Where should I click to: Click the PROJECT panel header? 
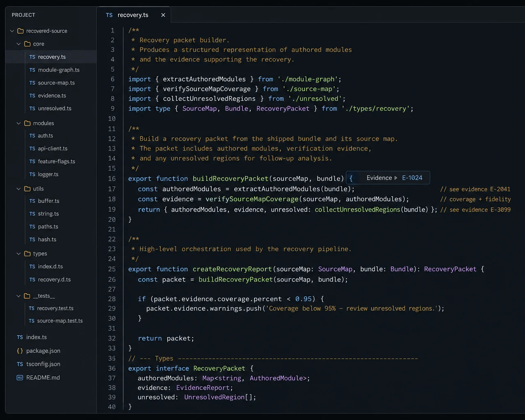(23, 15)
